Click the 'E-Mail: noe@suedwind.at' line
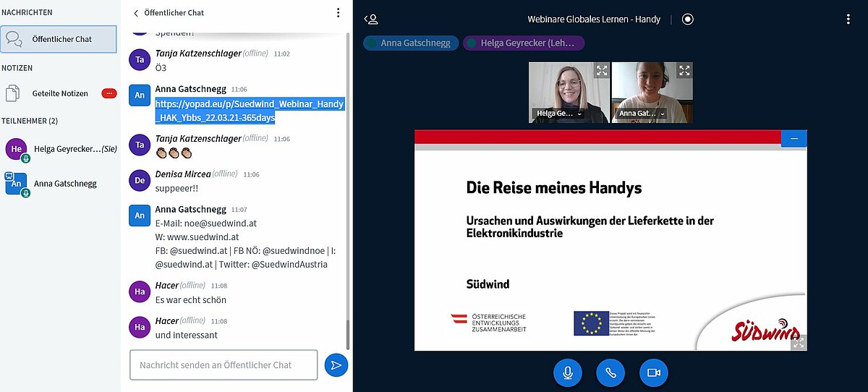Image resolution: width=868 pixels, height=392 pixels. pyautogui.click(x=206, y=223)
